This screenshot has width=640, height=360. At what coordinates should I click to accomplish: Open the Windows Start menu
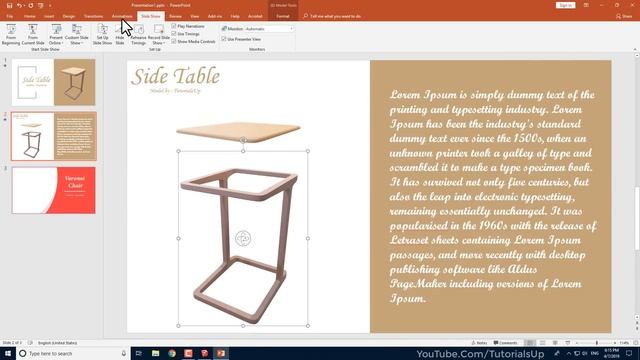pos(8,353)
